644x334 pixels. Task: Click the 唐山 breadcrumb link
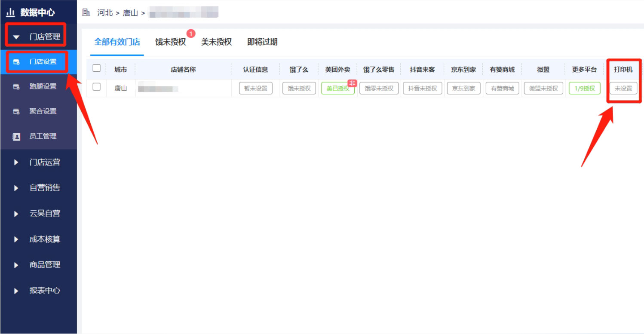(x=130, y=13)
